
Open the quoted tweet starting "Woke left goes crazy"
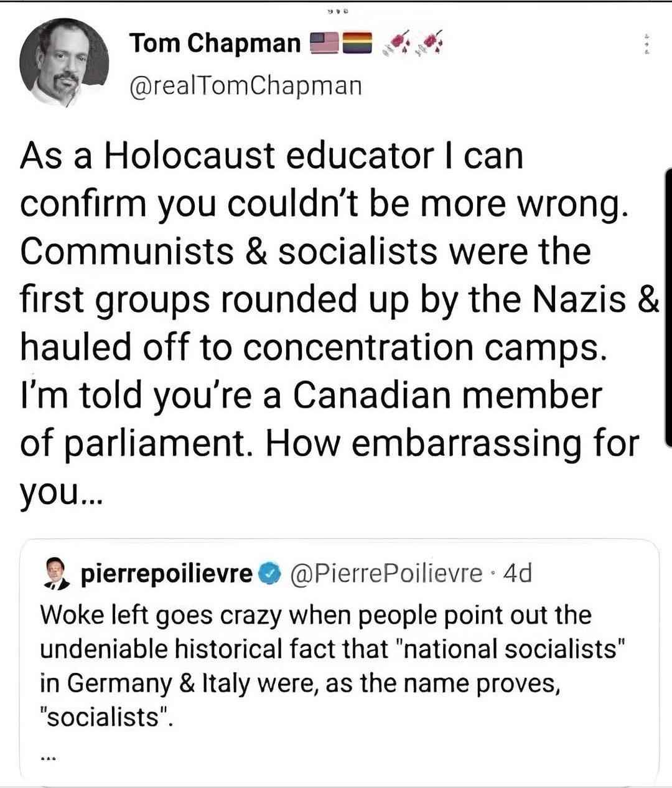click(x=315, y=615)
